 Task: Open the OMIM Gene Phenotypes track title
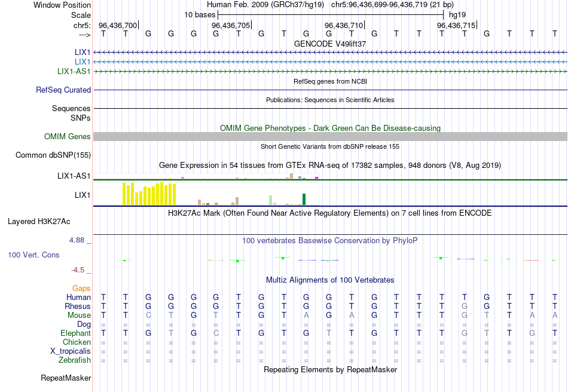(x=330, y=128)
